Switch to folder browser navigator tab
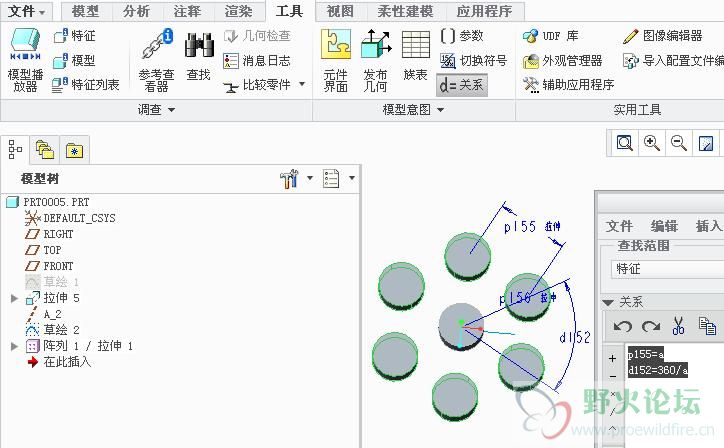Image resolution: width=724 pixels, height=448 pixels. click(x=45, y=150)
